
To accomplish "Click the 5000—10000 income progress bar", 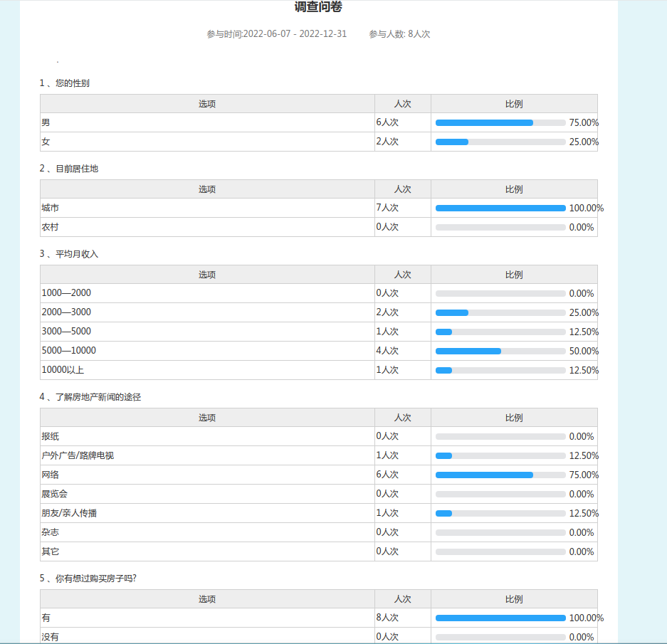I will (500, 351).
